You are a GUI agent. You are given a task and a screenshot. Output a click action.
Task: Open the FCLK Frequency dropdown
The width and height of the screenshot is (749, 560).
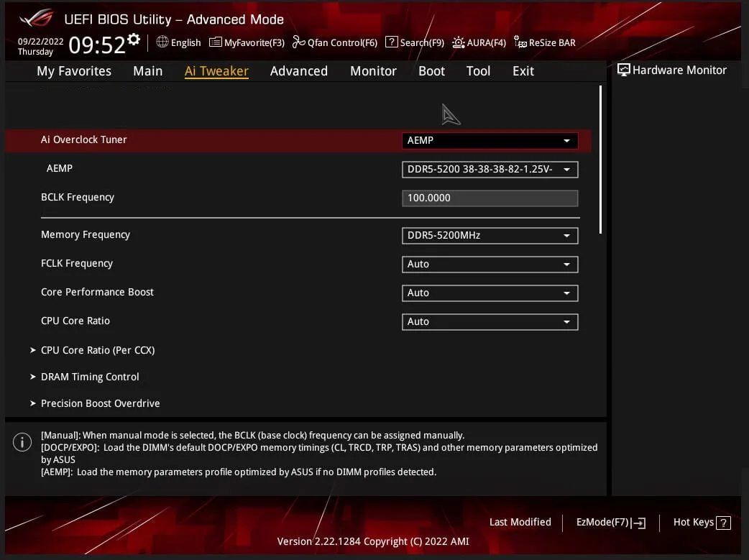tap(490, 264)
